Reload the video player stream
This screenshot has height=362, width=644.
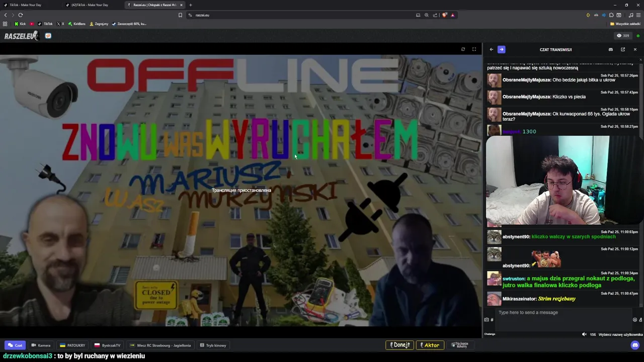pos(463,49)
